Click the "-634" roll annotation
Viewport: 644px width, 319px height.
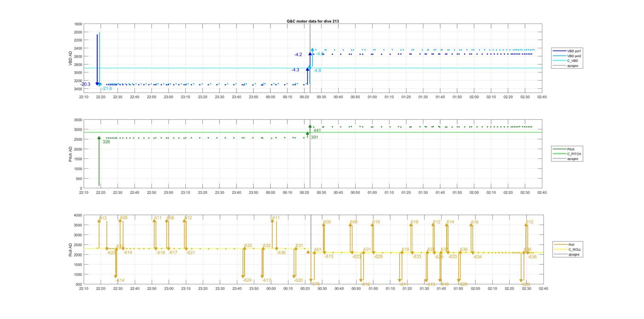(x=477, y=257)
